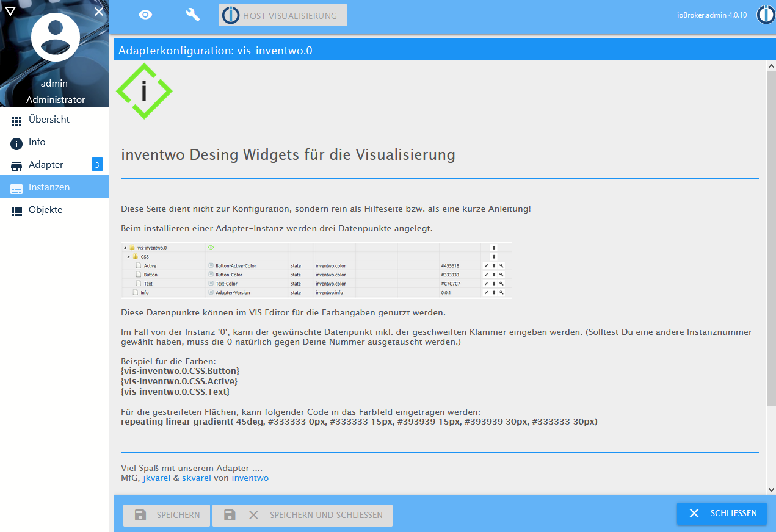Click the Adapter update badge showing 3
This screenshot has height=532, width=776.
tap(97, 164)
